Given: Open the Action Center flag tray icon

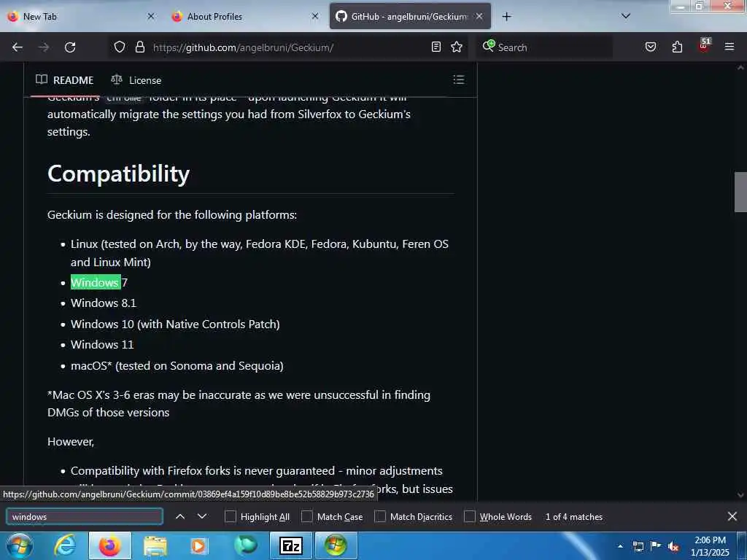Looking at the screenshot, I should point(656,546).
